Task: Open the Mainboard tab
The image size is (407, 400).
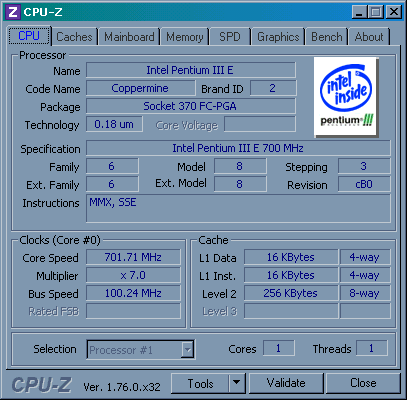Action: [x=129, y=37]
